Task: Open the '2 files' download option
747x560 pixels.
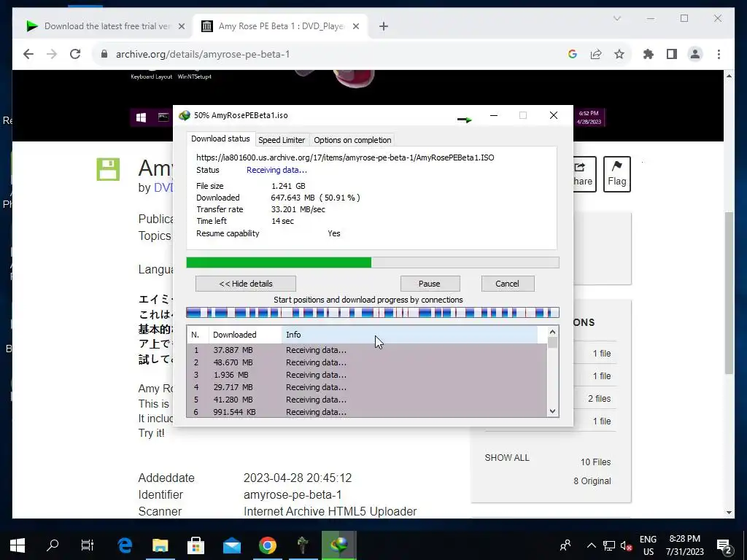Action: [599, 399]
